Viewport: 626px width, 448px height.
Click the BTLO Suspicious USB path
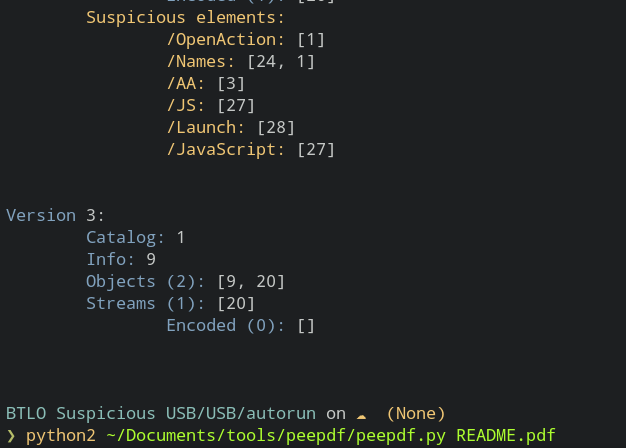coord(160,414)
